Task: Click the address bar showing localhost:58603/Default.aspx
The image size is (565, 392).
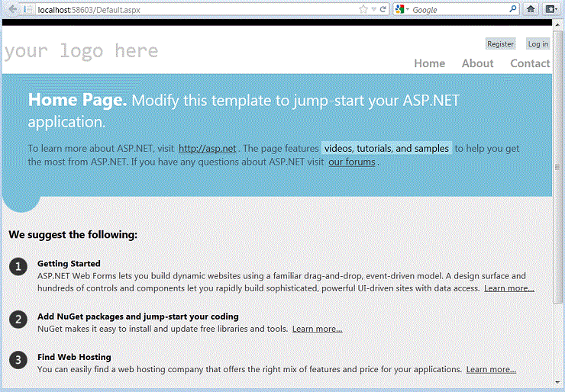Action: [x=197, y=10]
